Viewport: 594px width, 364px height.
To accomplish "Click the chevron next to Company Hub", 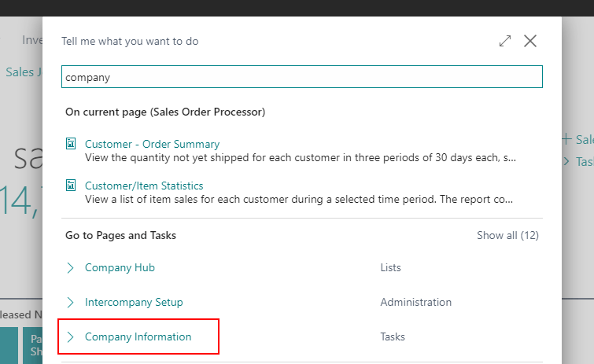I will pos(71,268).
